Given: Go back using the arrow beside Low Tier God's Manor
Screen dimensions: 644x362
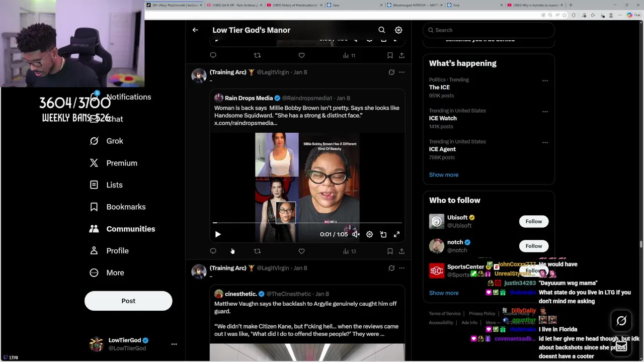Looking at the screenshot, I should click(x=195, y=30).
